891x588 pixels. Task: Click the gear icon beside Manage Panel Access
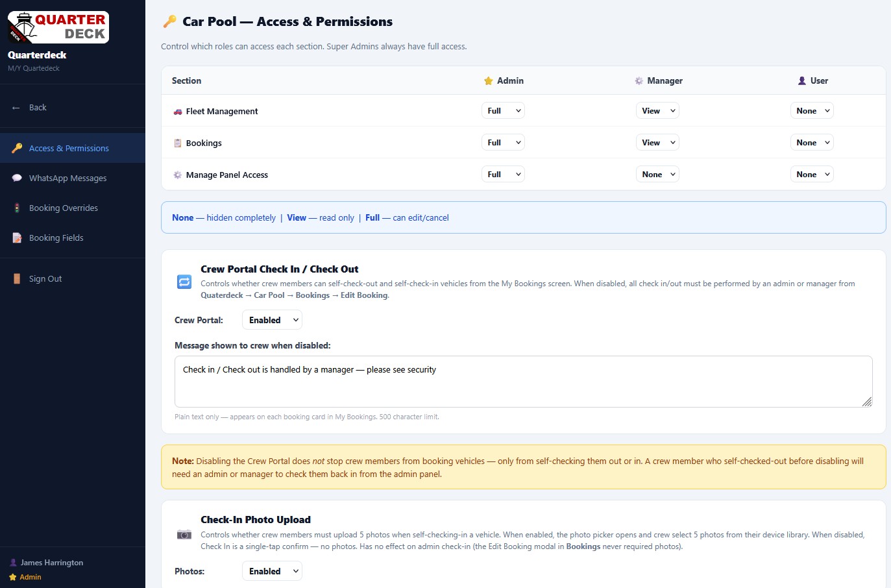point(178,175)
